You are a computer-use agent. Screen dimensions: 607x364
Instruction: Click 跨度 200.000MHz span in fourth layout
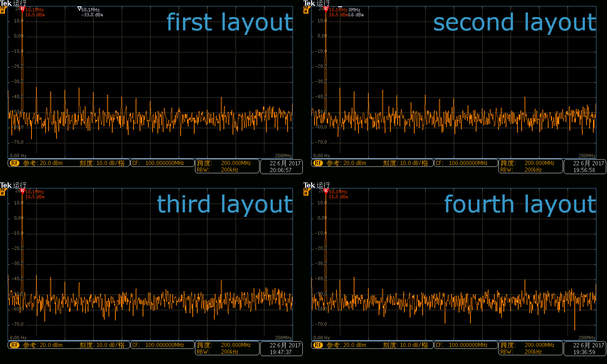click(527, 345)
